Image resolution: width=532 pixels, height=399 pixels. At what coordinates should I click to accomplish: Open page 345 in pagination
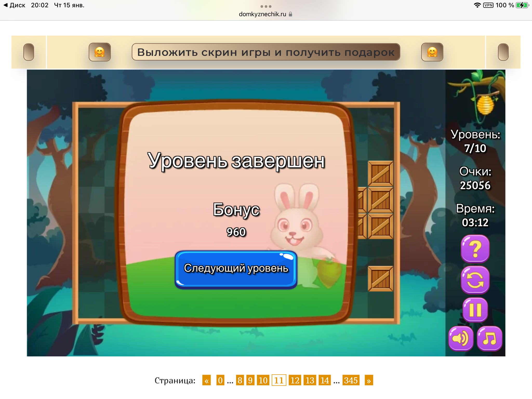click(351, 380)
